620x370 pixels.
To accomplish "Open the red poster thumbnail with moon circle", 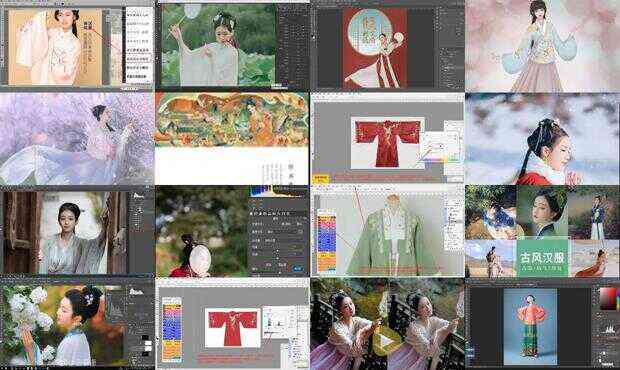I will coord(388,46).
